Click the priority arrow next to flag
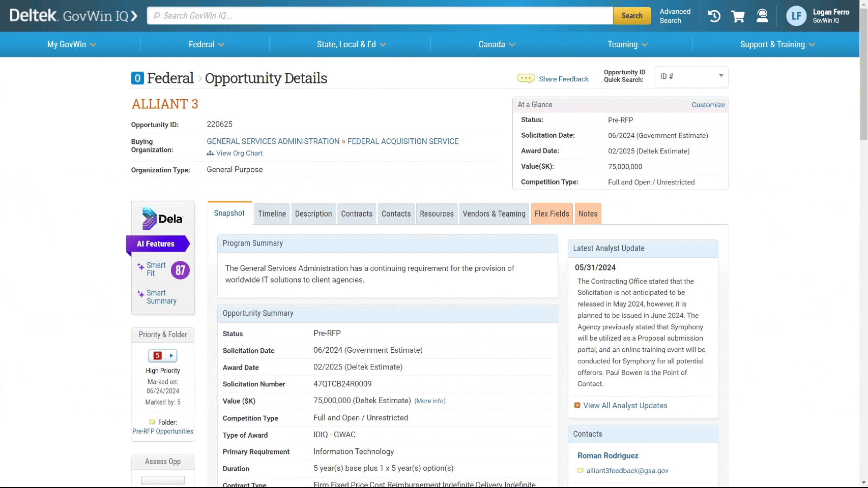This screenshot has height=488, width=868. [x=171, y=356]
